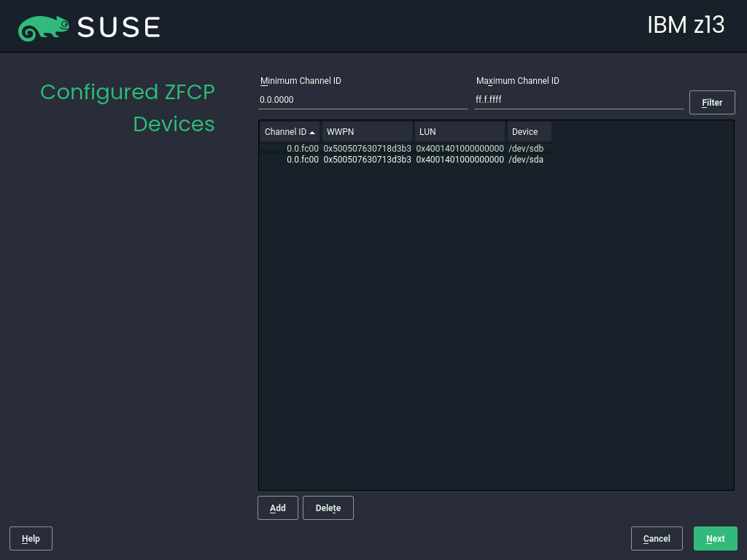This screenshot has width=747, height=560.
Task: Proceed with the Next button
Action: [715, 539]
